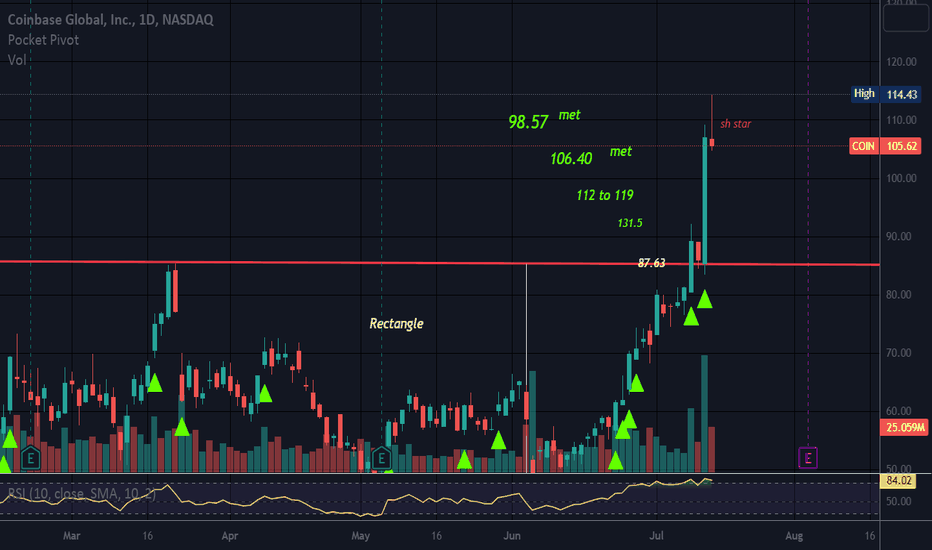The width and height of the screenshot is (932, 550).
Task: Click the 120.00 price axis label
Action: pos(901,62)
